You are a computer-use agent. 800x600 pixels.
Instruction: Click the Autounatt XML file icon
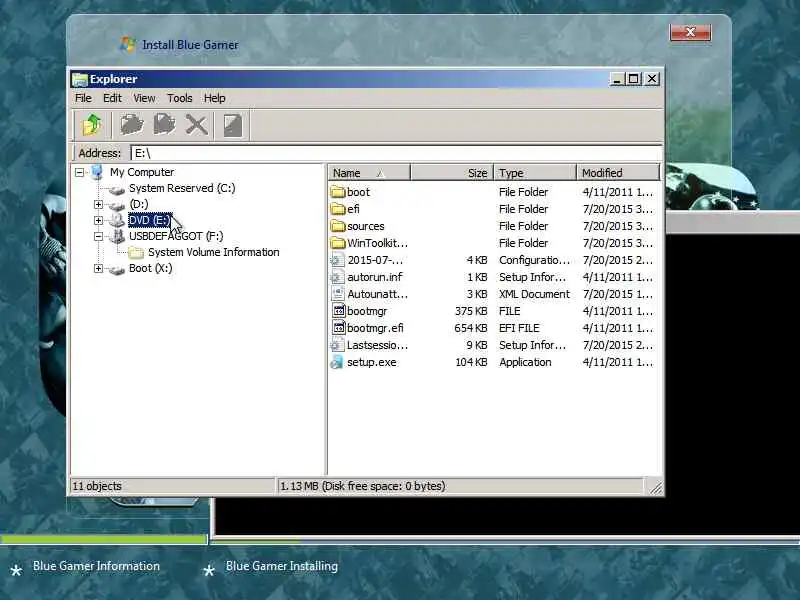tap(338, 294)
